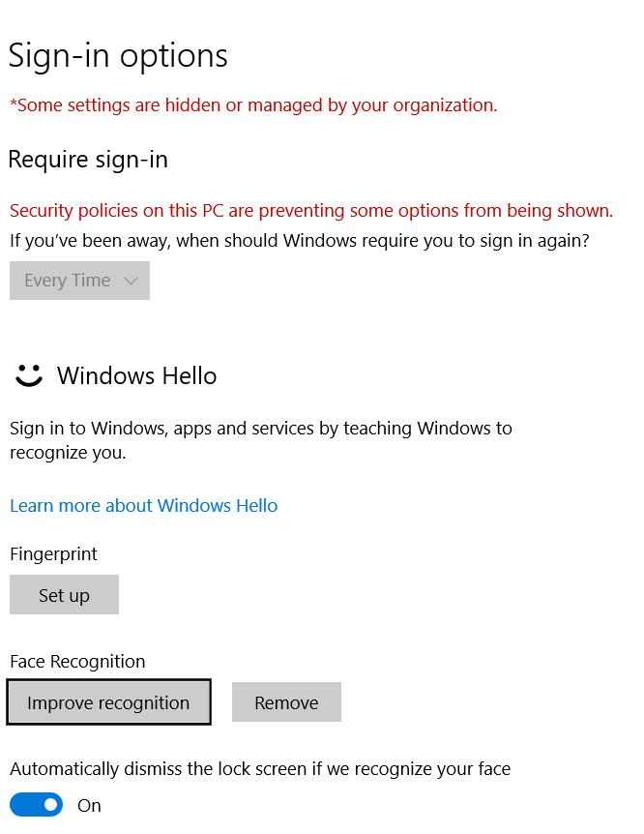Change when Windows requires sign-in again
644x834 pixels.
pos(79,280)
